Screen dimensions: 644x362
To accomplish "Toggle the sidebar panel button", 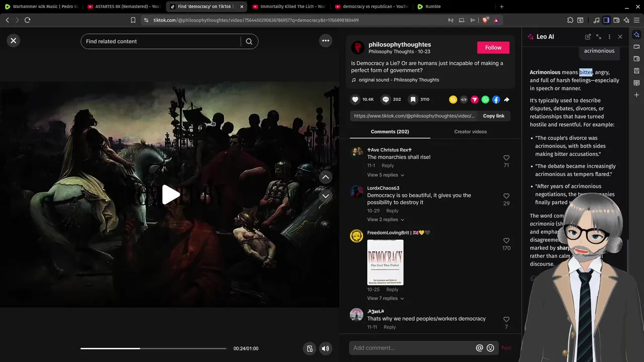I will point(606,20).
